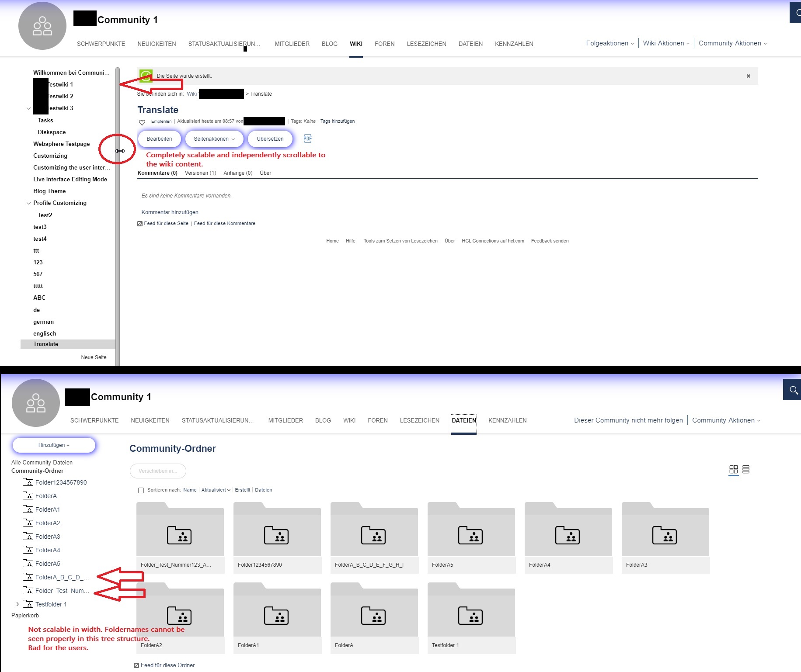Expand the Testfolder 1 tree node

17,604
